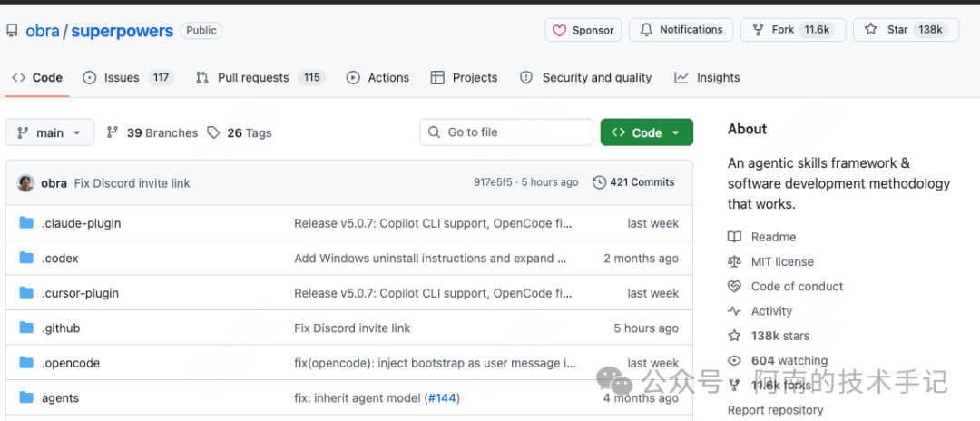
Task: Open the .opencode folder
Action: (71, 363)
